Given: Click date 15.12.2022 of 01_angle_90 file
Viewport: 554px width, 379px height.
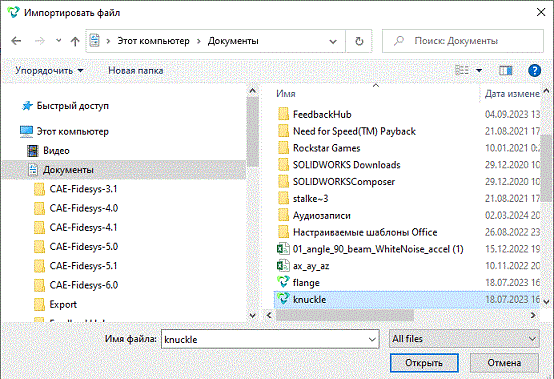Looking at the screenshot, I should click(512, 249).
